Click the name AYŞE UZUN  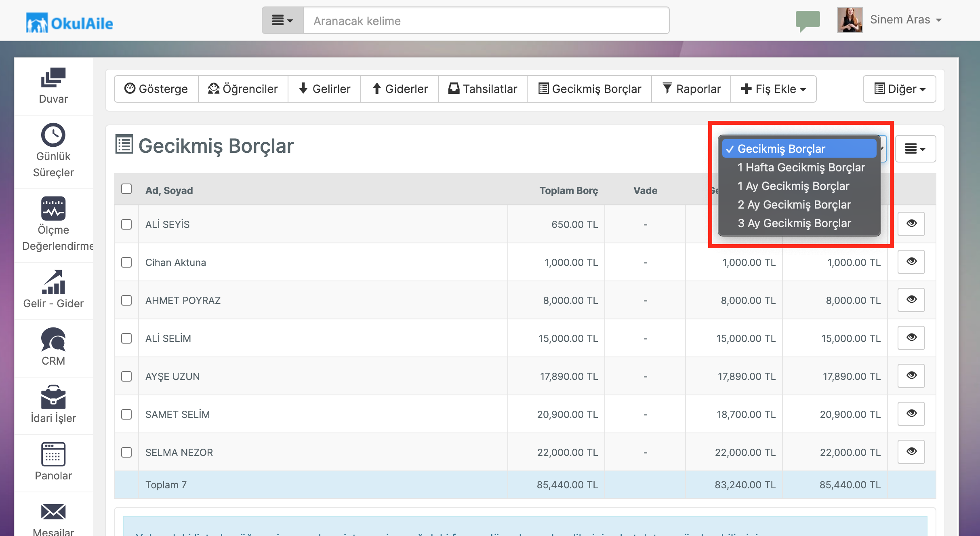tap(172, 376)
